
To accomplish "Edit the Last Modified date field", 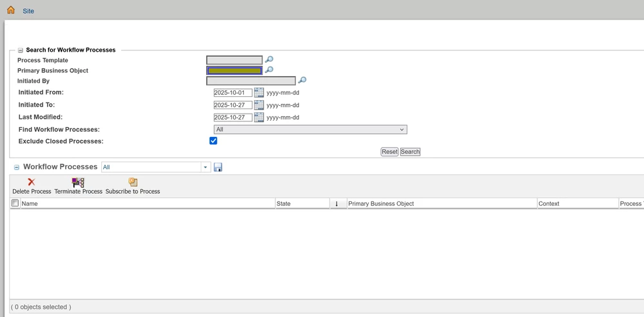I will [233, 118].
